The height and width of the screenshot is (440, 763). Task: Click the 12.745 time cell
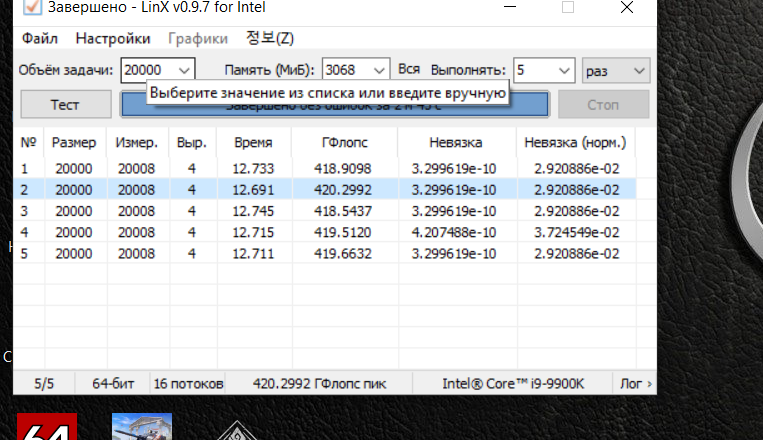(253, 211)
